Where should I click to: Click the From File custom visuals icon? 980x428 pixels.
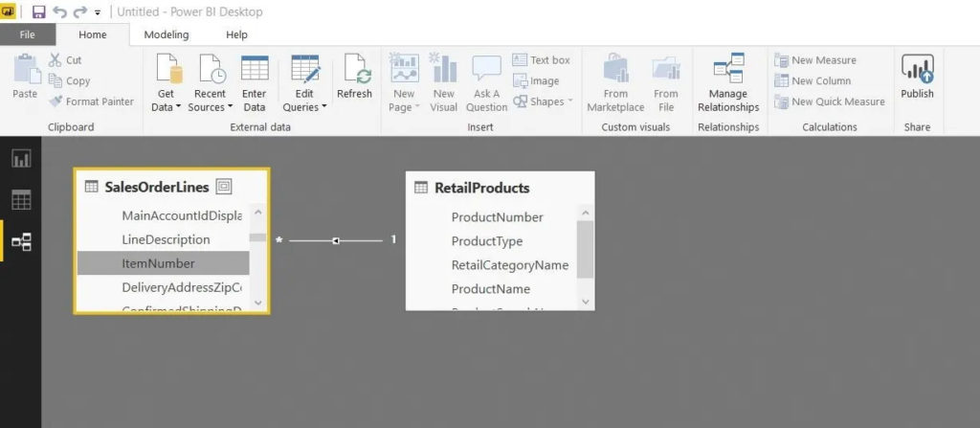tap(666, 68)
